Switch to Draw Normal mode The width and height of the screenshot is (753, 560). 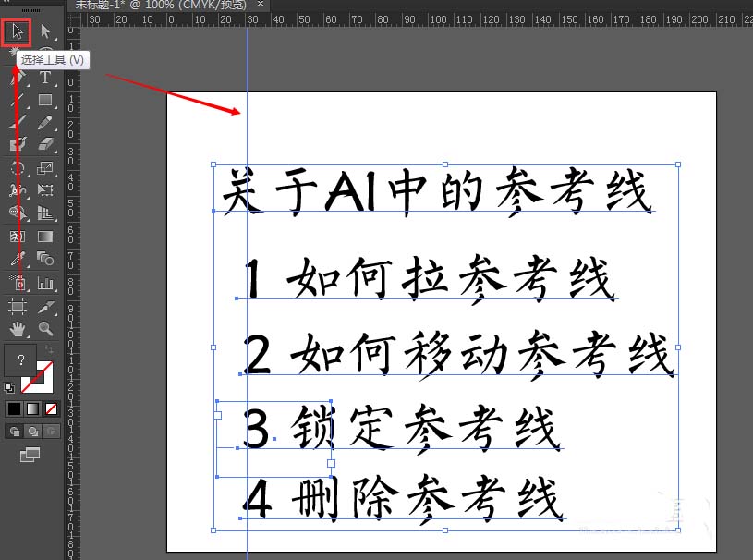tap(15, 432)
